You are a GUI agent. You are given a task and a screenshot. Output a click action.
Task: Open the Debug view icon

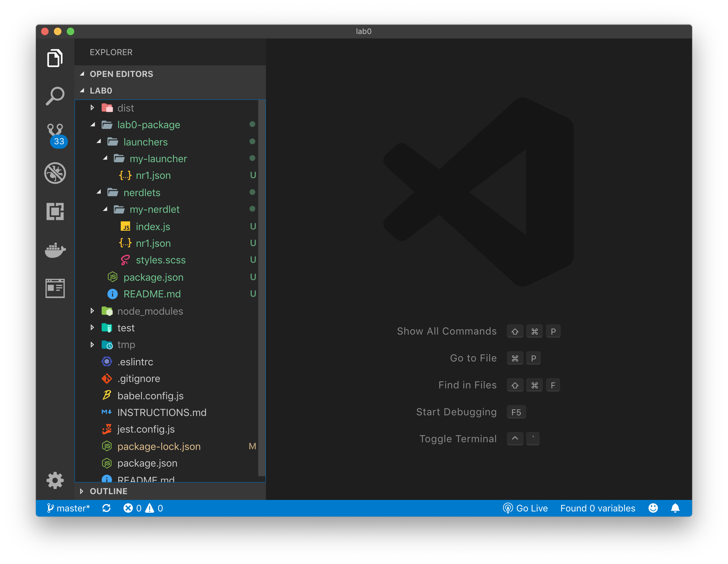55,173
